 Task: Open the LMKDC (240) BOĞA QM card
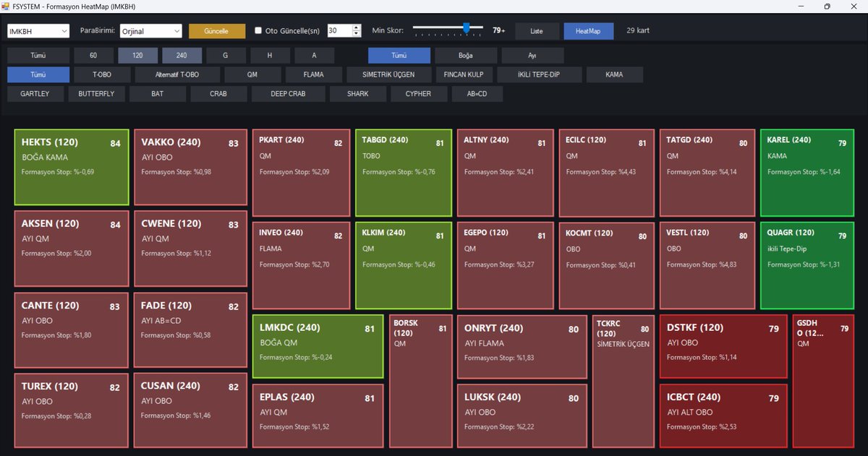(318, 347)
